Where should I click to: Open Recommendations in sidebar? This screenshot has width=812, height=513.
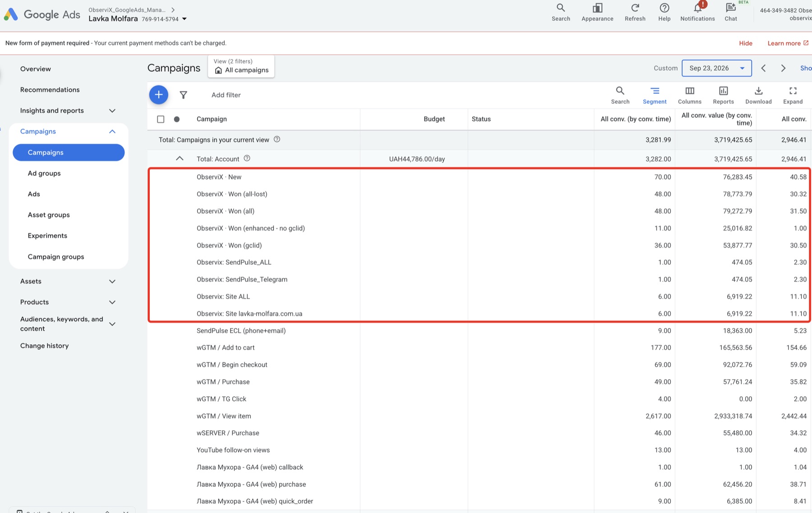pyautogui.click(x=50, y=89)
